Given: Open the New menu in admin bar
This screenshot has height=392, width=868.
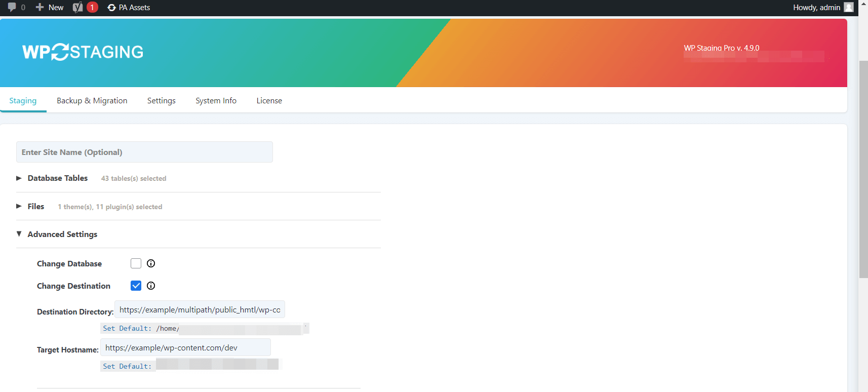Looking at the screenshot, I should 50,7.
